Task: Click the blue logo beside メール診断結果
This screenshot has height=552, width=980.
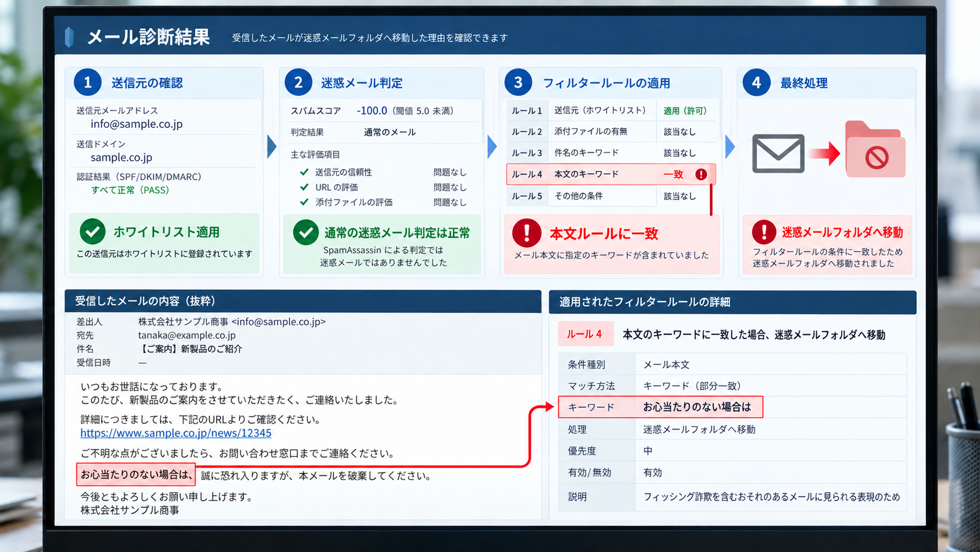Action: point(69,37)
